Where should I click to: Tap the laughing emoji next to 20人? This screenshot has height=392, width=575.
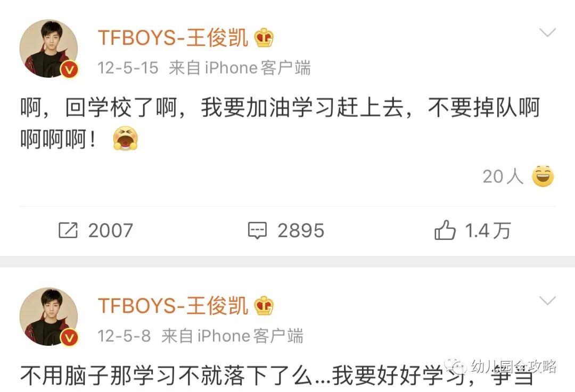pyautogui.click(x=543, y=176)
